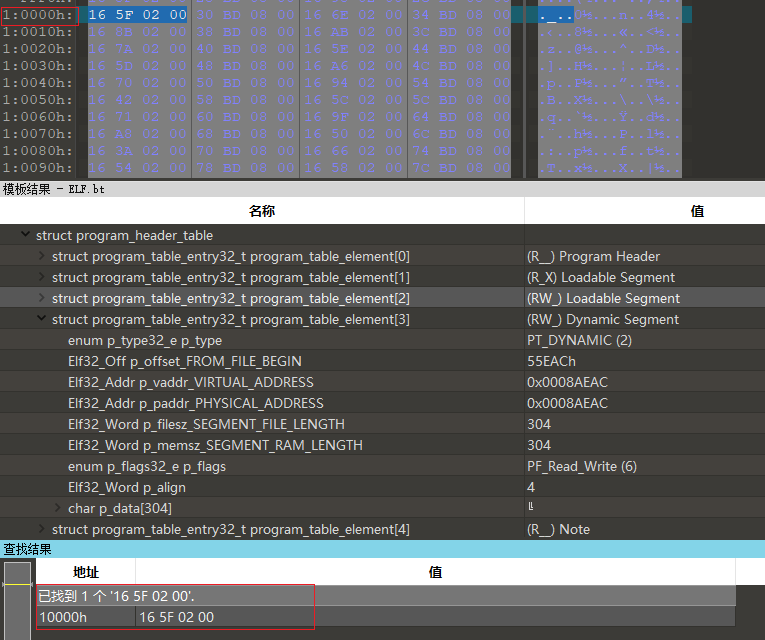This screenshot has height=640, width=765.
Task: Click the find results vertical slider marker
Action: [x=18, y=584]
